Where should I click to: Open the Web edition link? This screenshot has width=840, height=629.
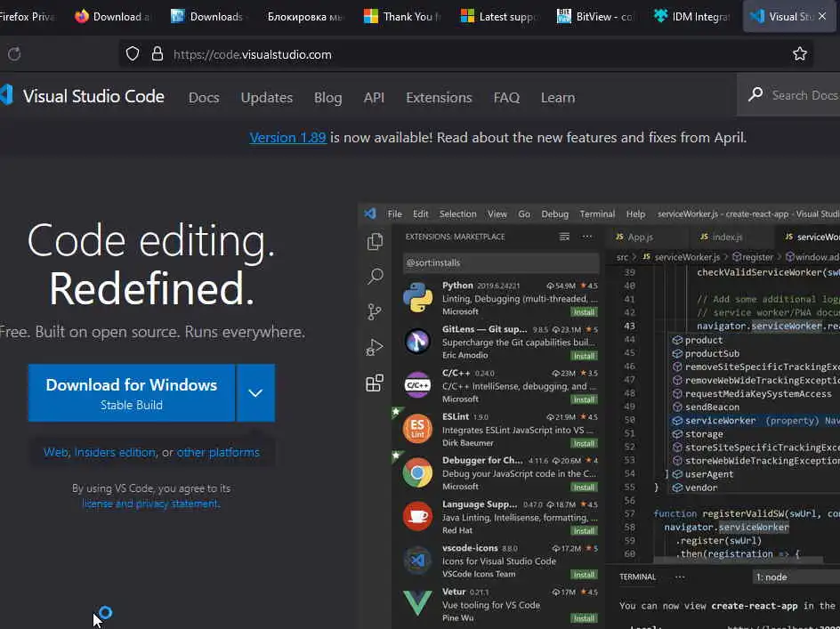coord(56,452)
